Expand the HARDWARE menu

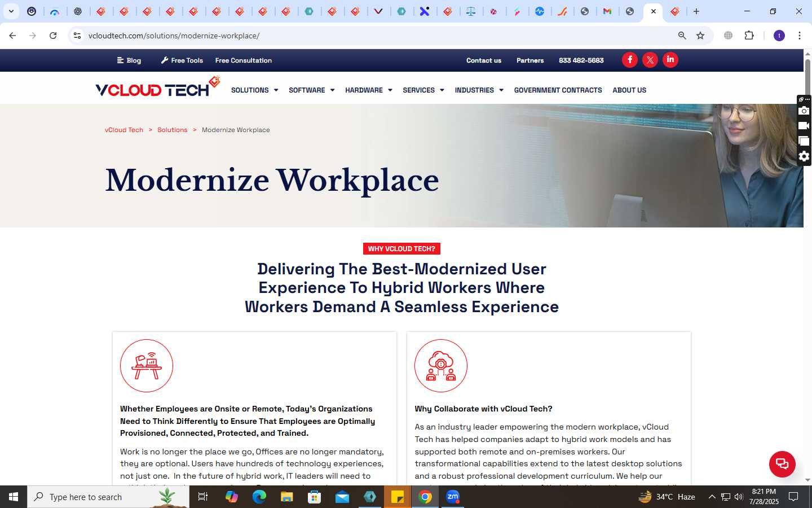(368, 90)
